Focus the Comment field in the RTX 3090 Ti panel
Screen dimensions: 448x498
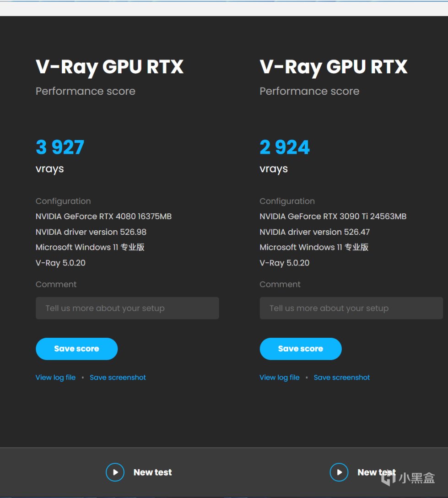(351, 308)
